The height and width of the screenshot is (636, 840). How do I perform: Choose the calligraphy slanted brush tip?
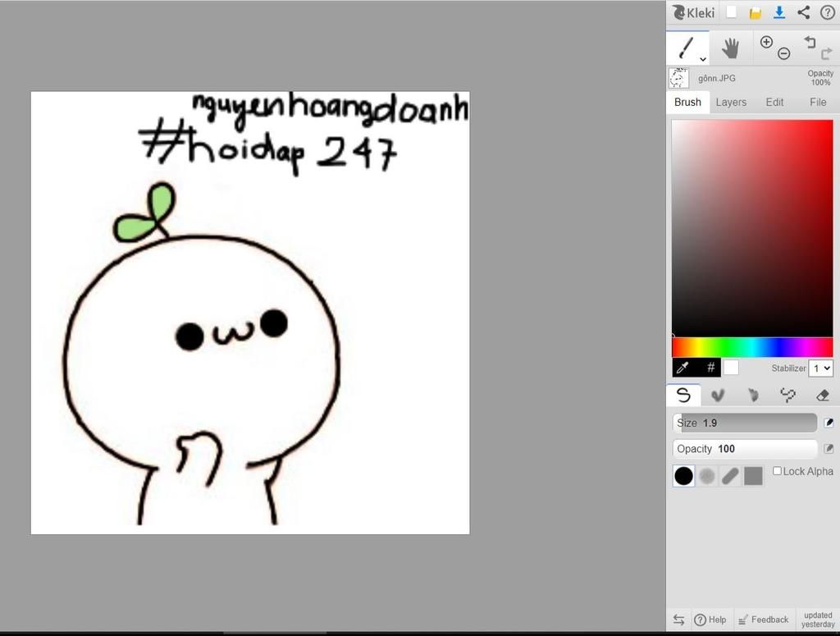[730, 476]
